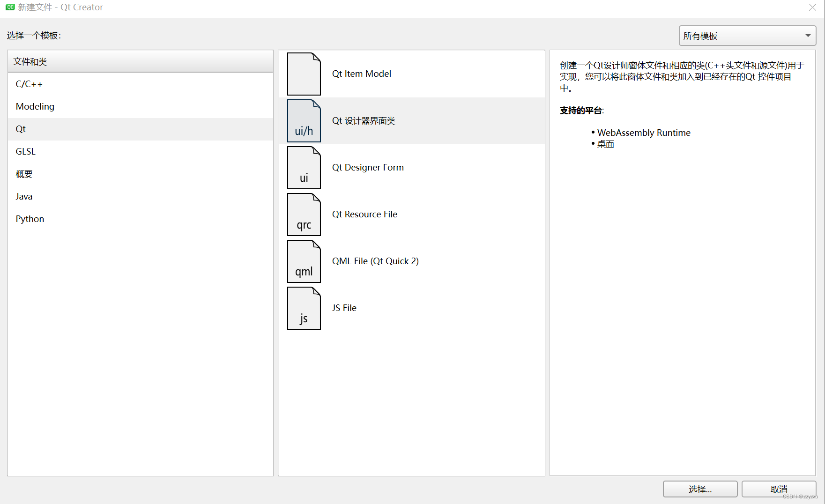This screenshot has width=825, height=504.
Task: Select the C/C++ category
Action: pyautogui.click(x=140, y=84)
